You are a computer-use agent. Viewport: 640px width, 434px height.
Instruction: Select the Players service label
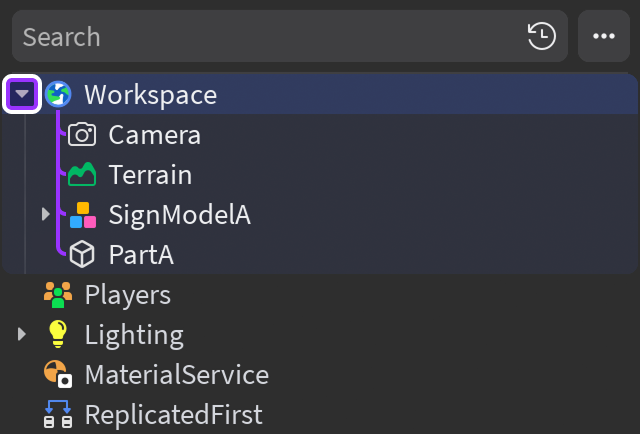point(128,295)
